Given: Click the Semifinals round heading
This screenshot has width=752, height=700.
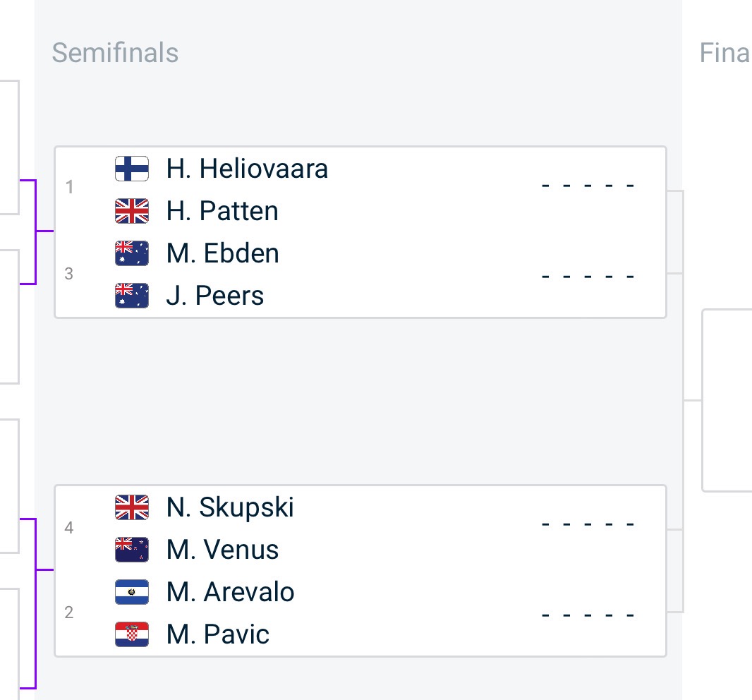Looking at the screenshot, I should (x=115, y=53).
